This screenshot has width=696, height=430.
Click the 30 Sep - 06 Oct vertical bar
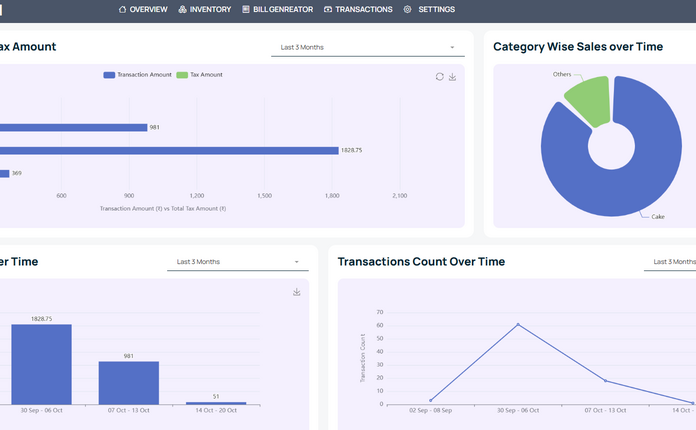point(41,364)
